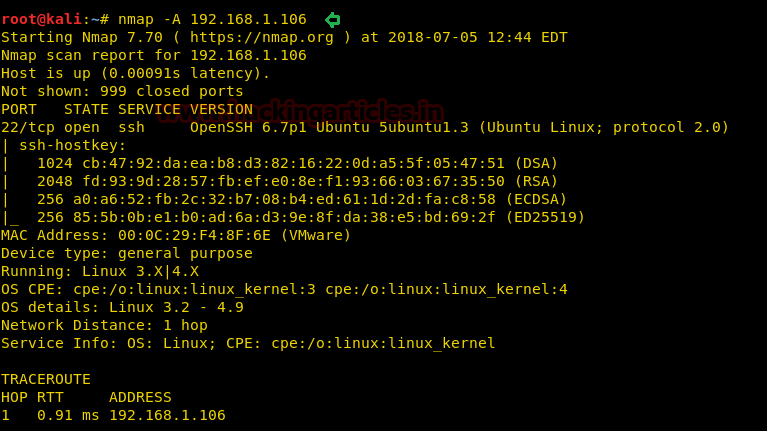
Task: Click the VMware MAC Address line
Action: click(176, 235)
